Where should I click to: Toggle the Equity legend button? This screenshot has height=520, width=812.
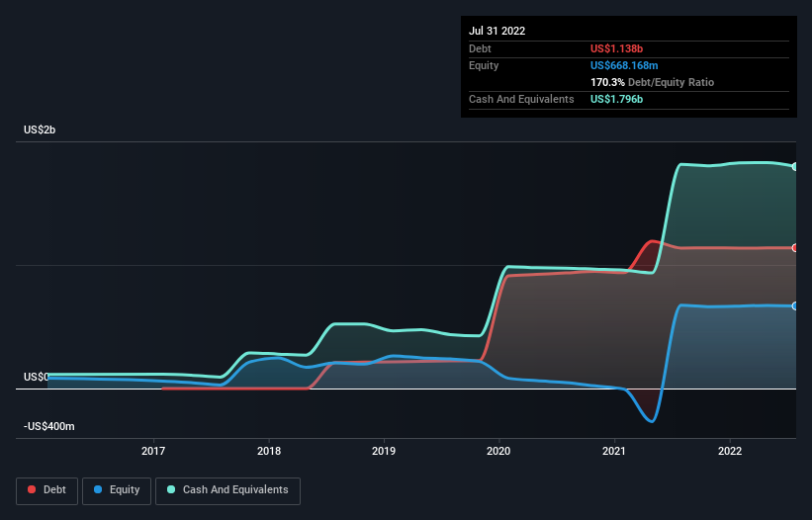[x=117, y=490]
